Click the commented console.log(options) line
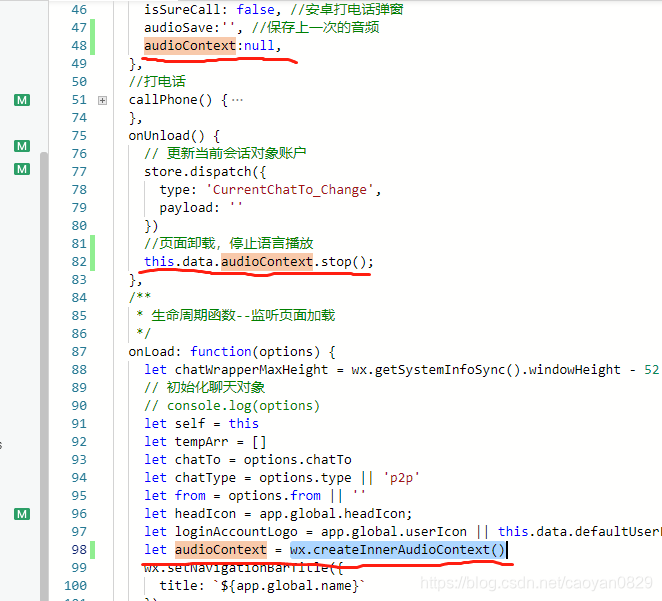Screen dimensions: 662x601 pyautogui.click(x=232, y=406)
